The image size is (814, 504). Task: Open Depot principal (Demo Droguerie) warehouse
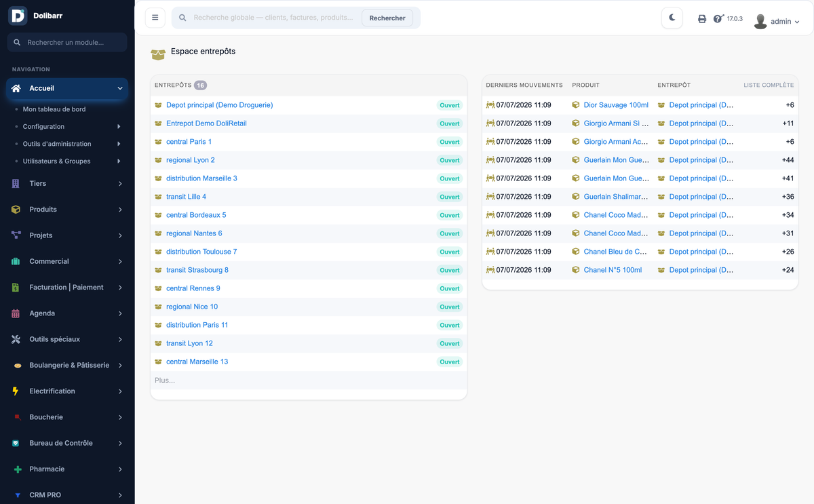219,105
